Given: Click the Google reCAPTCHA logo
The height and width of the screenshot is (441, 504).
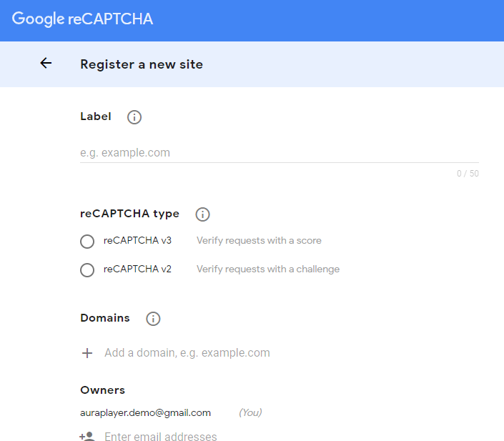Looking at the screenshot, I should [x=82, y=19].
